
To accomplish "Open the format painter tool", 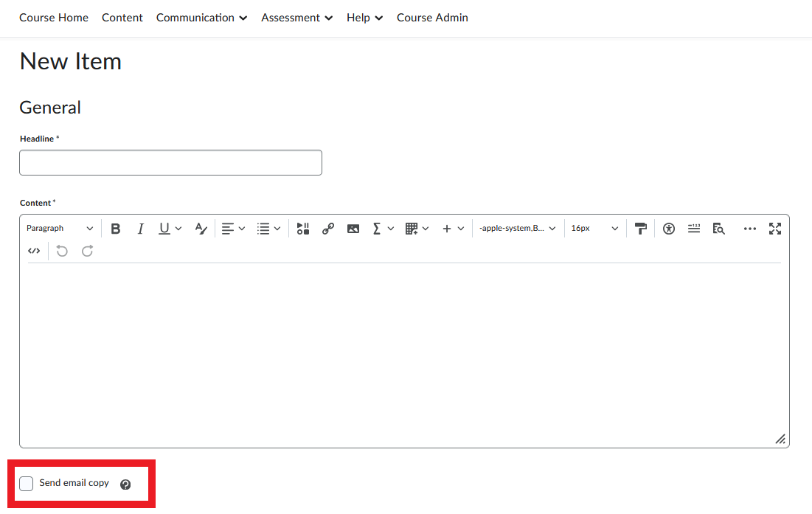I will [641, 229].
